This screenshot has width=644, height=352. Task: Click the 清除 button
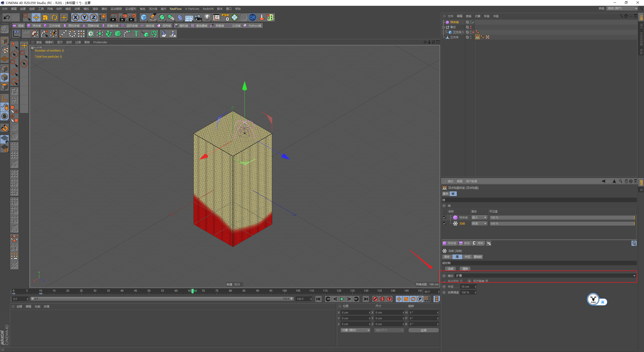pos(465,269)
